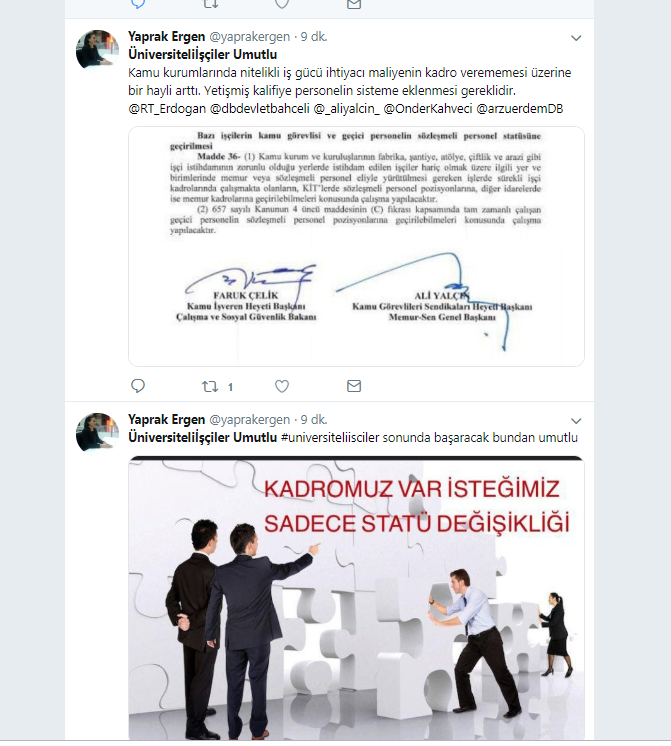Screen dimensions: 671x746
Task: Retweet the Madde 36 document tweet
Action: [210, 386]
